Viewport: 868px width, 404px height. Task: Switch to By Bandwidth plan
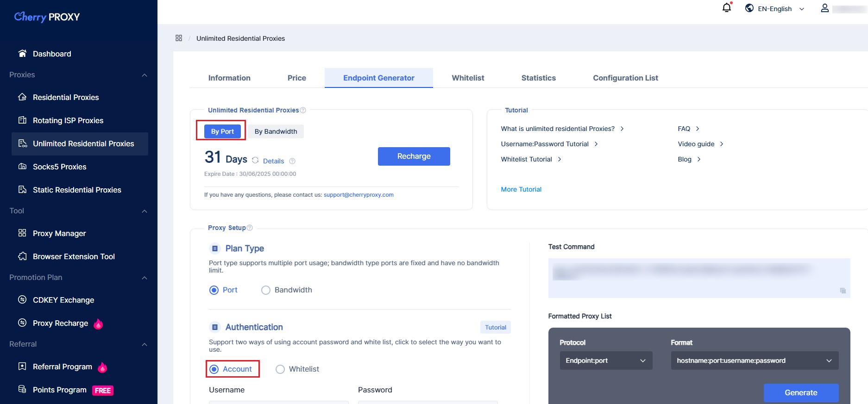tap(276, 131)
